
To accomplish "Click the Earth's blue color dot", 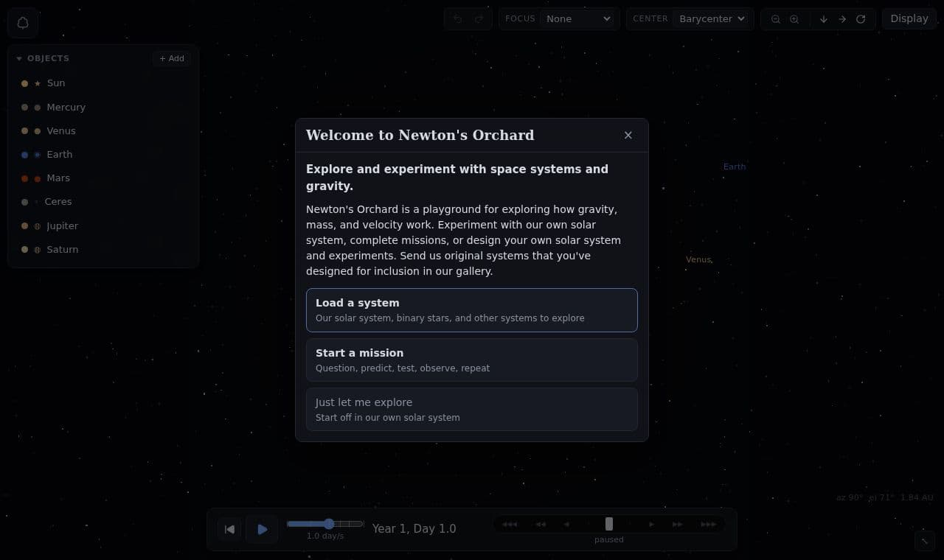I will 24,155.
